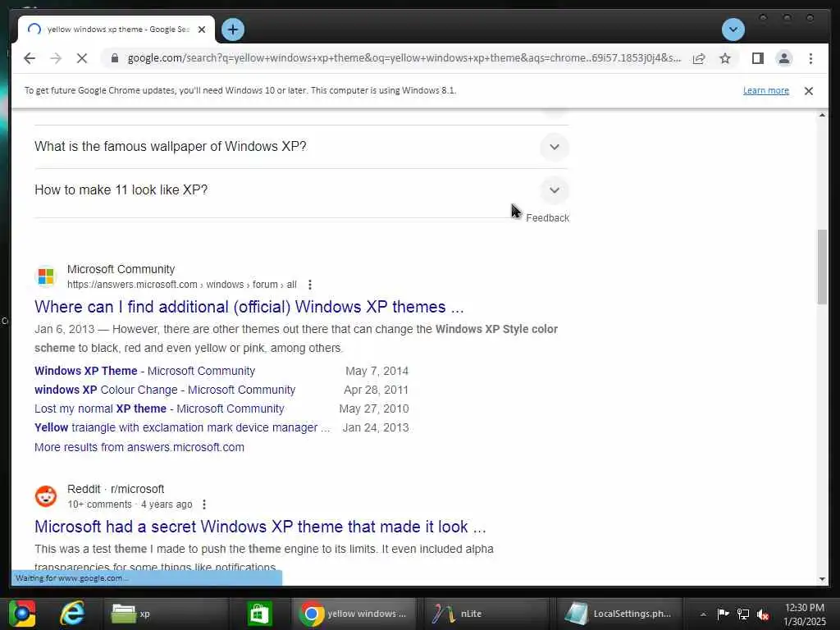840x630 pixels.
Task: Click the address bar URL field
Action: [x=404, y=58]
